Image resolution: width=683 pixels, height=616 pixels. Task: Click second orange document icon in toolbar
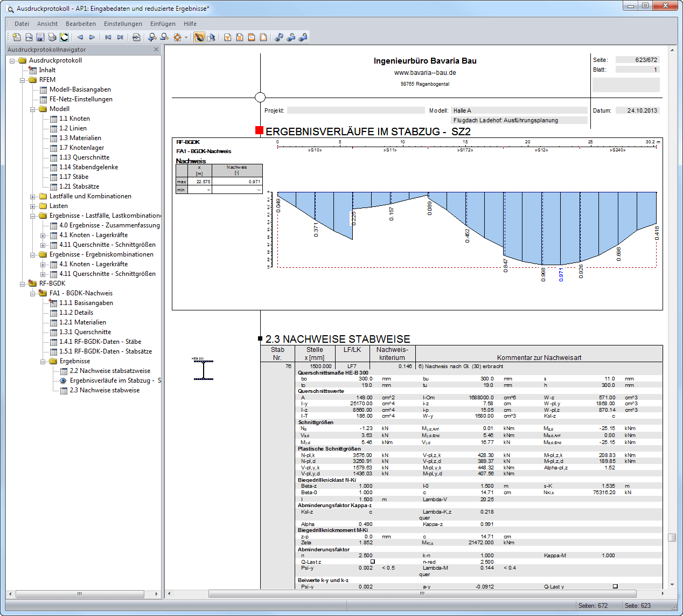pyautogui.click(x=240, y=37)
